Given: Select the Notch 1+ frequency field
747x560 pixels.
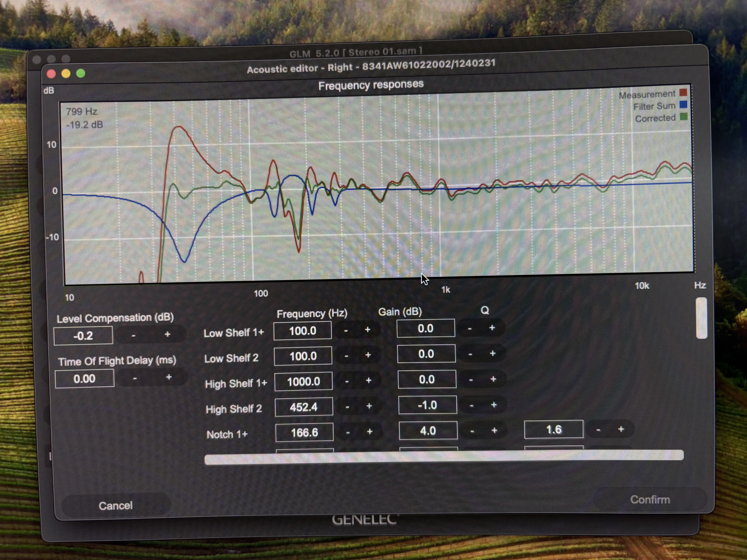Looking at the screenshot, I should coord(305,432).
